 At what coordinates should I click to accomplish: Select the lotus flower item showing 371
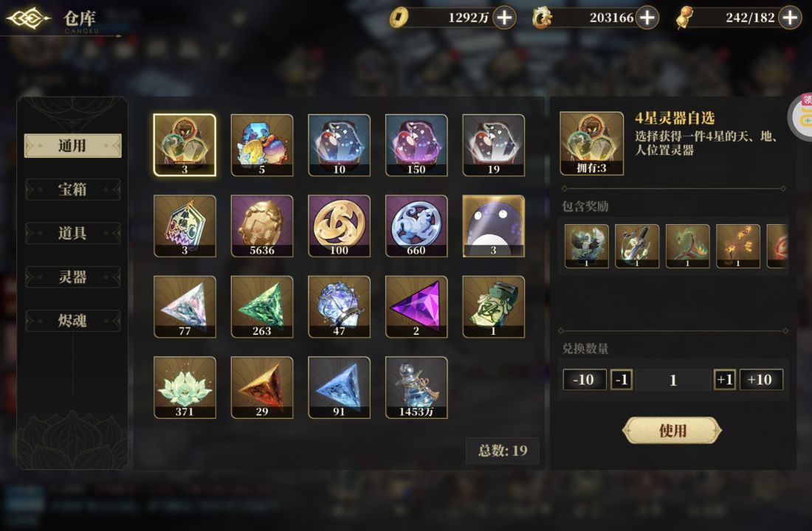point(185,388)
